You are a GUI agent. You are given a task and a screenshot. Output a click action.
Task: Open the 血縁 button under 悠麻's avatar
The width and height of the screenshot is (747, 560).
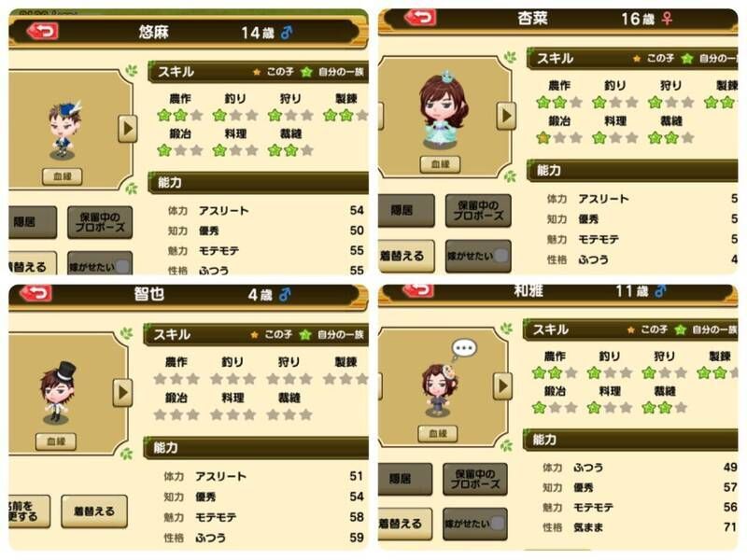pos(62,176)
